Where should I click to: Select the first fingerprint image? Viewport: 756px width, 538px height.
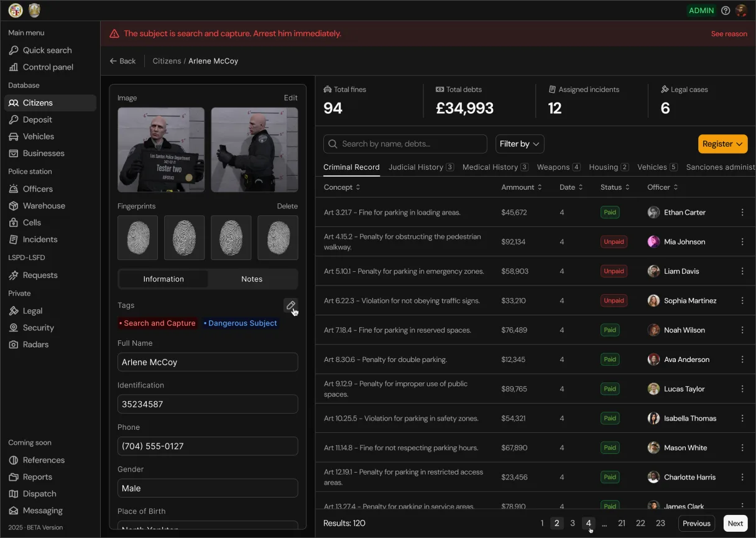point(137,238)
